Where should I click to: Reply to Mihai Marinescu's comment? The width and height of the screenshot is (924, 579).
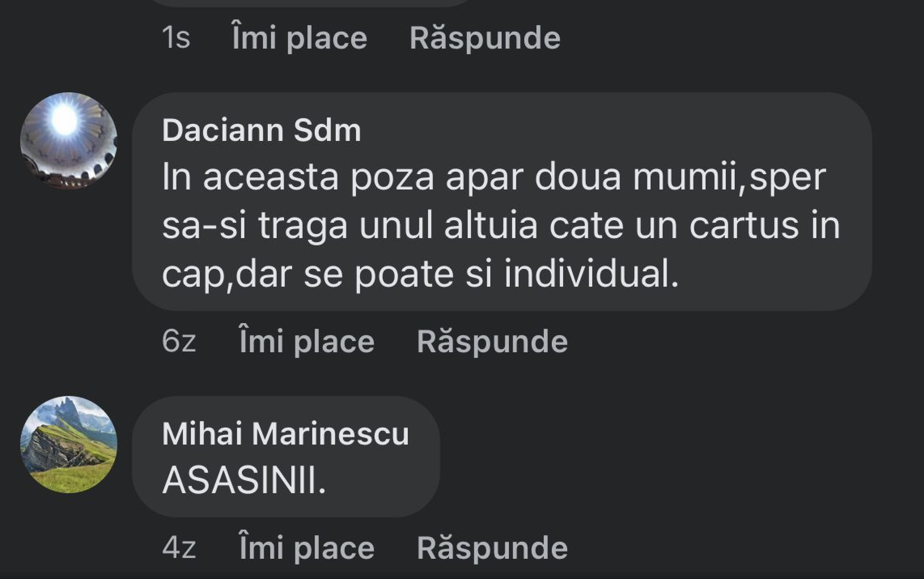click(x=492, y=548)
